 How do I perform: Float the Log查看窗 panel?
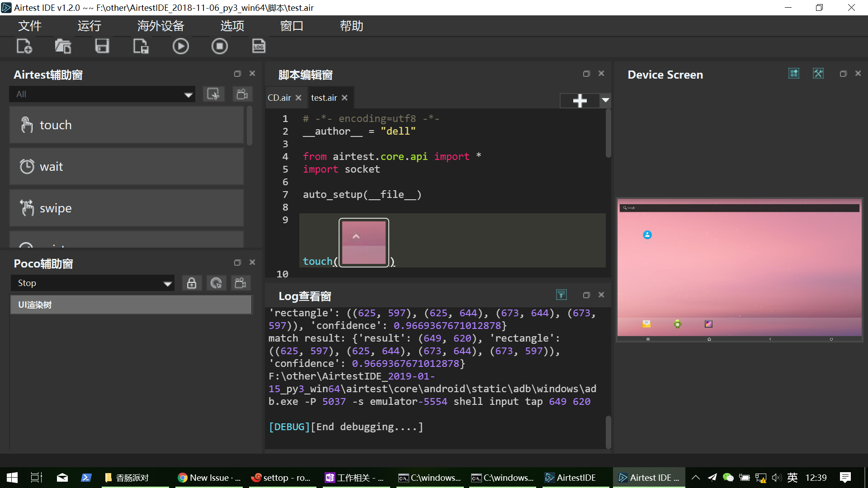tap(586, 295)
